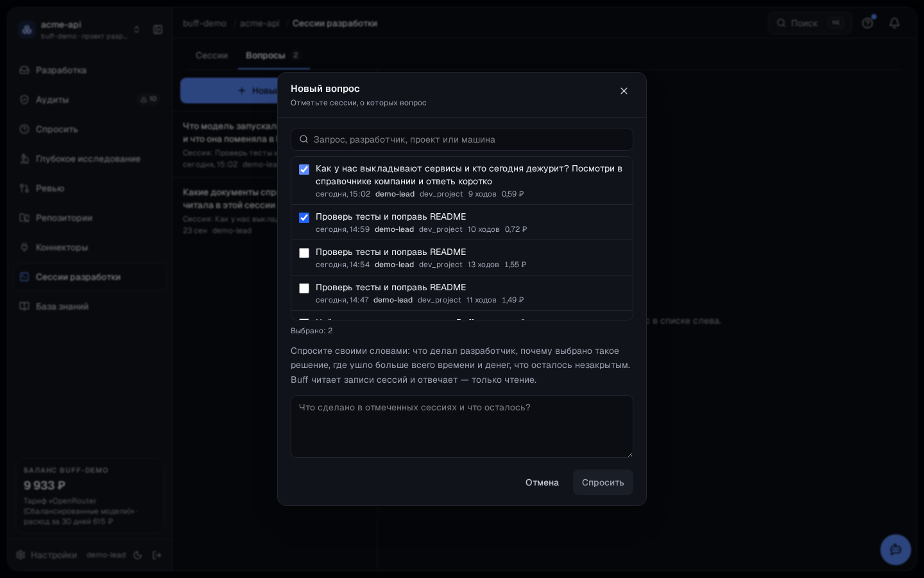Viewport: 924px width, 578px height.
Task: Open the Аудиты shield icon in sidebar
Action: point(24,100)
